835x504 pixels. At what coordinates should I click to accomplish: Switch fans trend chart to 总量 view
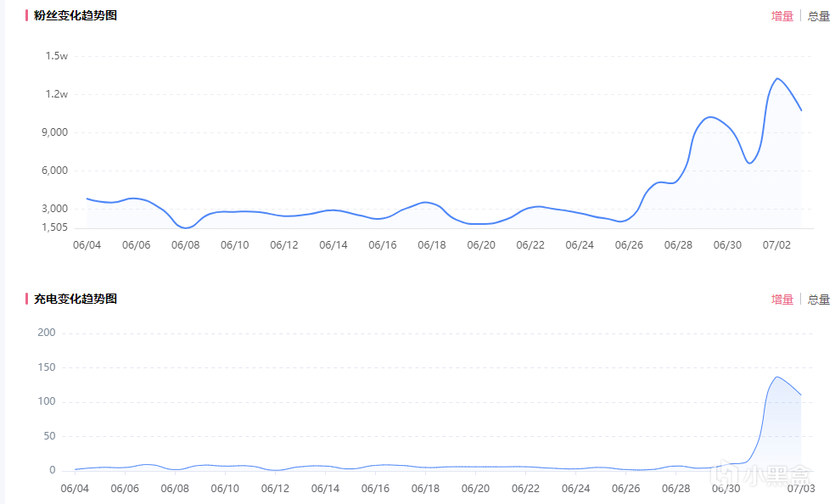point(819,16)
